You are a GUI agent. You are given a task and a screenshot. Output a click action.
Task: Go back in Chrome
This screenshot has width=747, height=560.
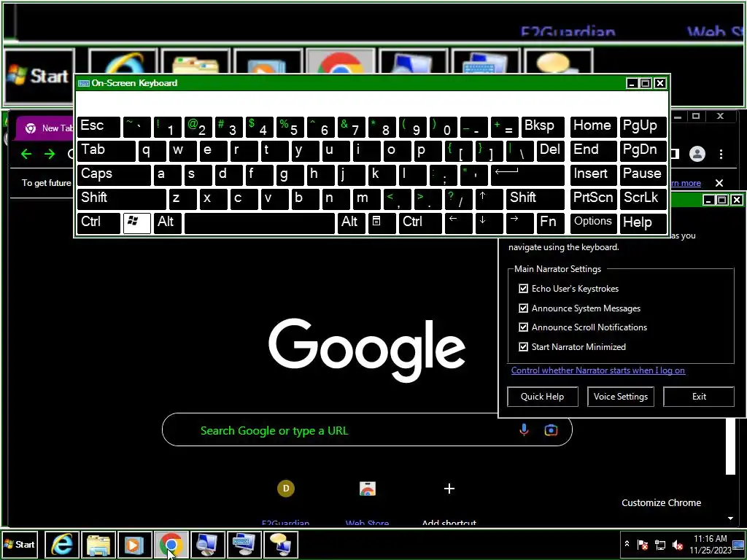coord(26,154)
